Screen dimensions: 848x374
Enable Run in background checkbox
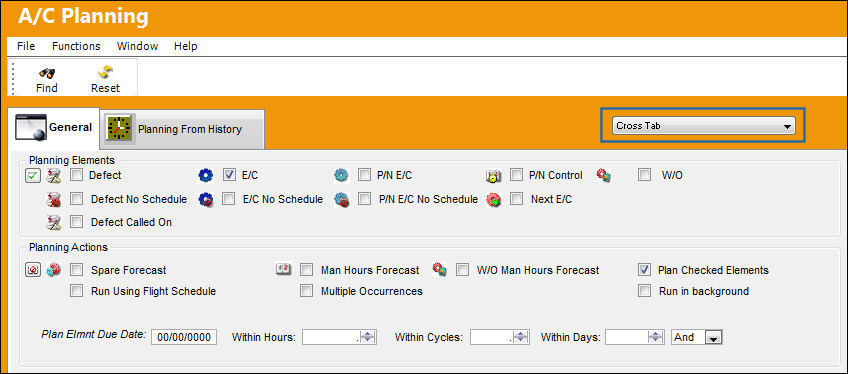(644, 291)
